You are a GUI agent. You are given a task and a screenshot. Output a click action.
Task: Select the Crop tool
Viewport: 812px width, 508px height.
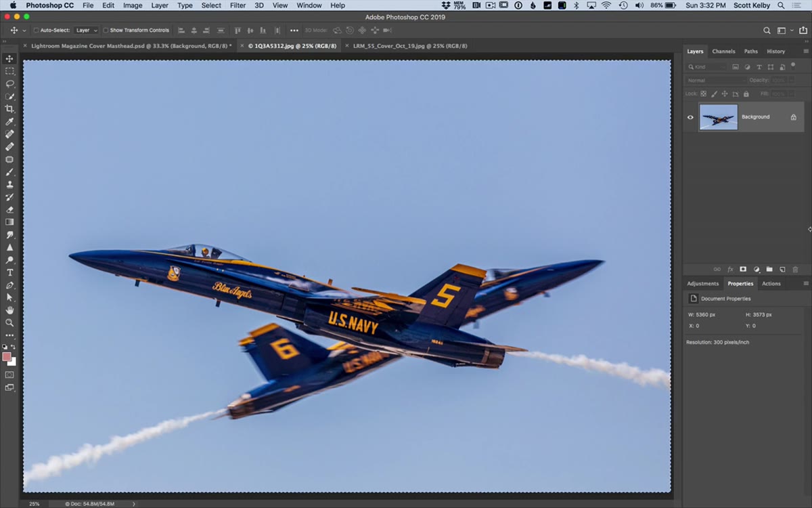click(9, 109)
